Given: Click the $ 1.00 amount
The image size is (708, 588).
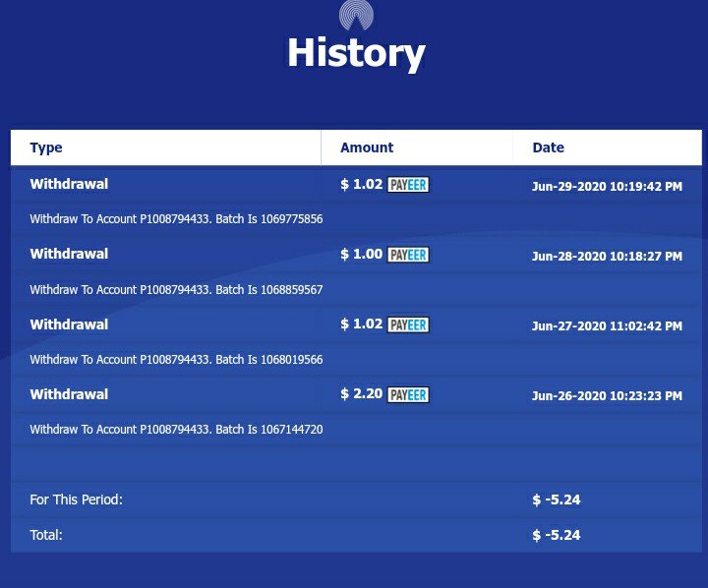Looking at the screenshot, I should (x=361, y=254).
